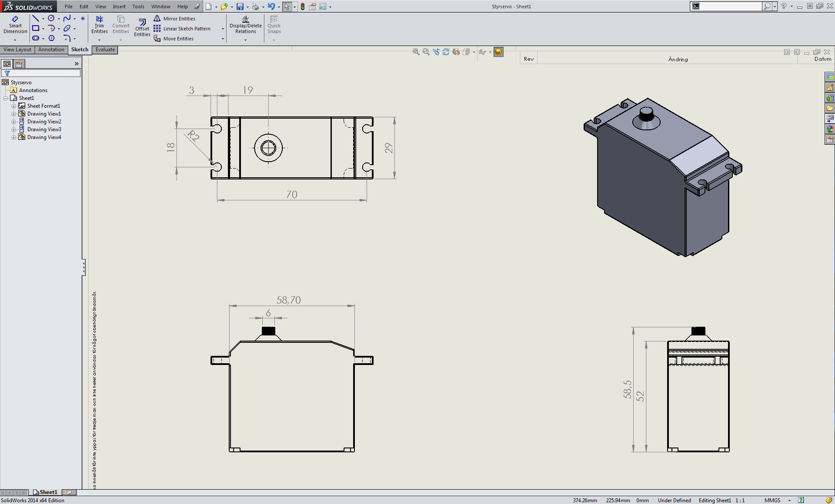Pick the Centerpoint Arc tool
Viewport: 835px width, 504px height.
pyautogui.click(x=51, y=28)
